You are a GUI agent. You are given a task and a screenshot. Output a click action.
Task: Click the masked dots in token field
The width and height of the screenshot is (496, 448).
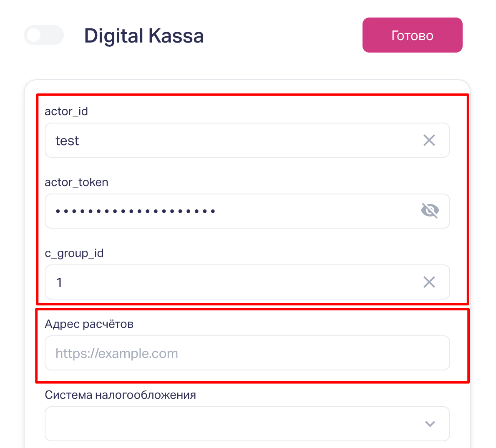(x=135, y=211)
